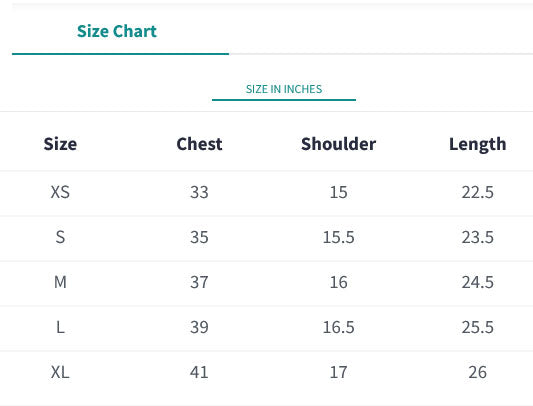Click the Shoulder column header

tap(339, 144)
